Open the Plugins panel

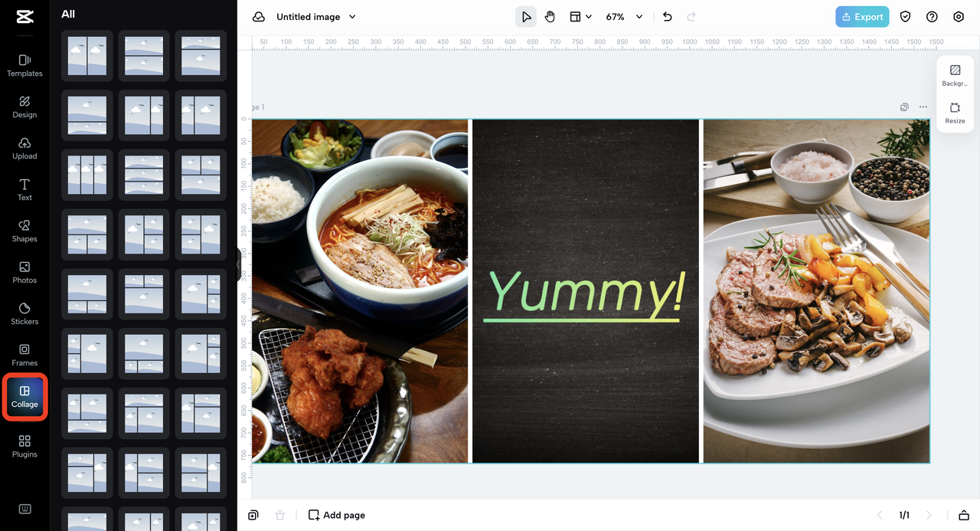pyautogui.click(x=24, y=446)
